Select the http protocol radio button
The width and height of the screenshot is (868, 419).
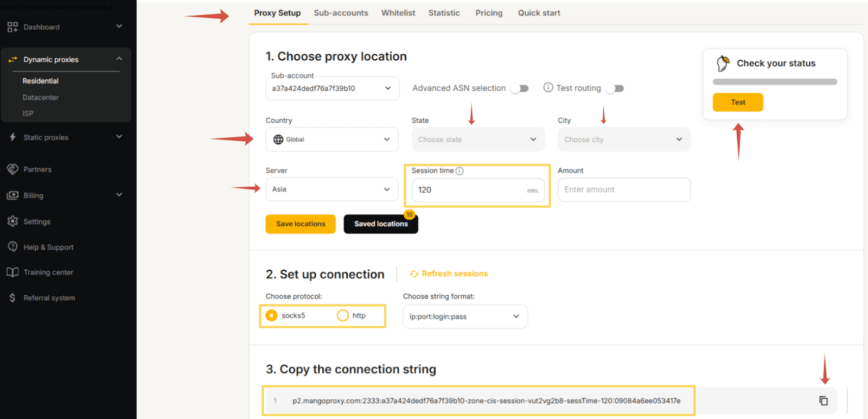click(343, 315)
